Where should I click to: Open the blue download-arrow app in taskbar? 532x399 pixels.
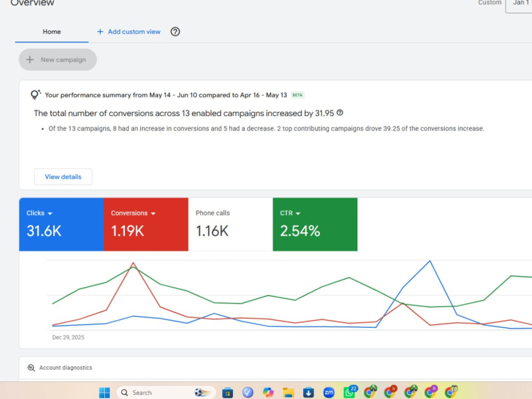coord(309,393)
